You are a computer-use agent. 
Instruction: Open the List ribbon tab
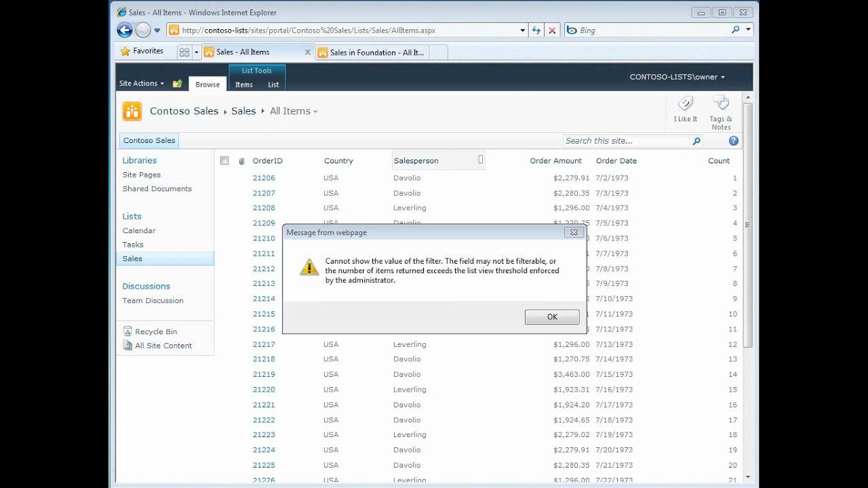(273, 85)
